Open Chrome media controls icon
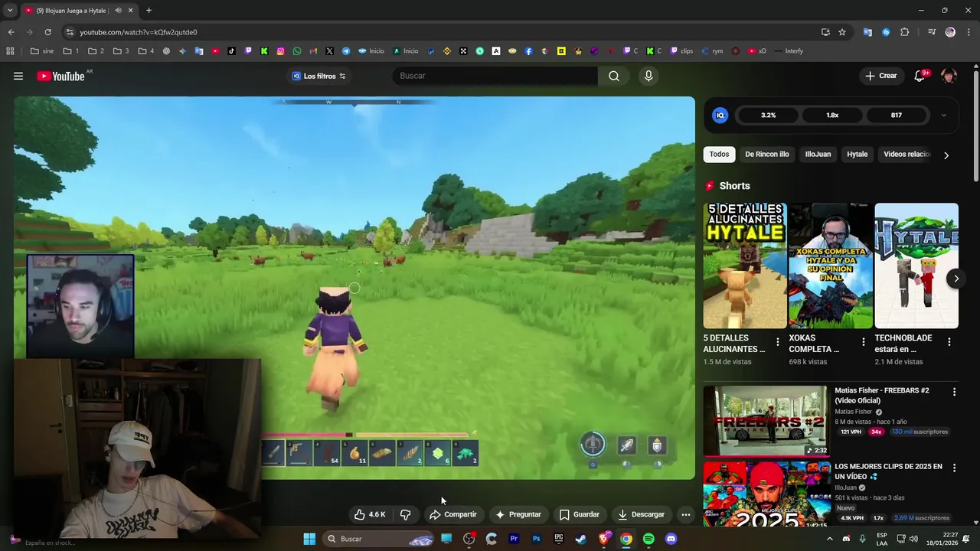 (x=932, y=32)
